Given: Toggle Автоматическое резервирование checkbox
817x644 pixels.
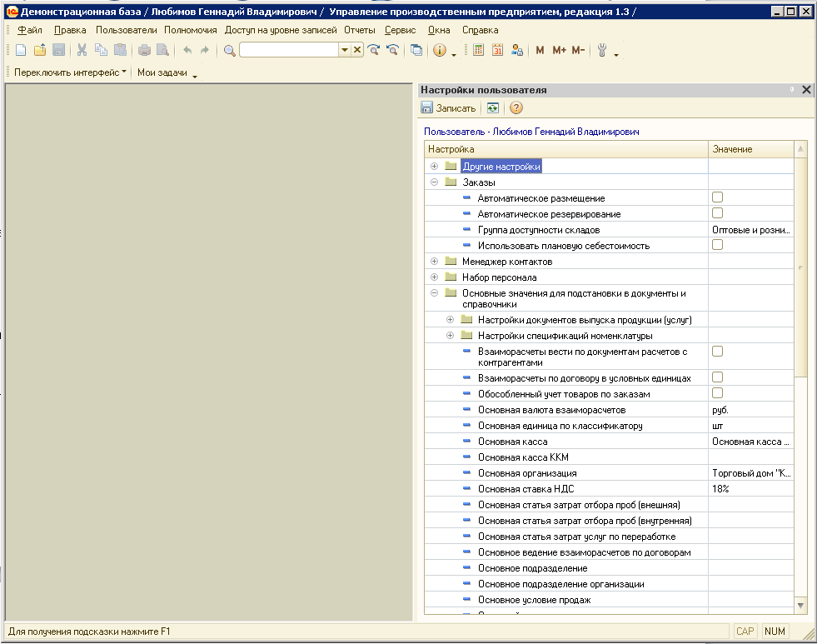Looking at the screenshot, I should click(718, 212).
